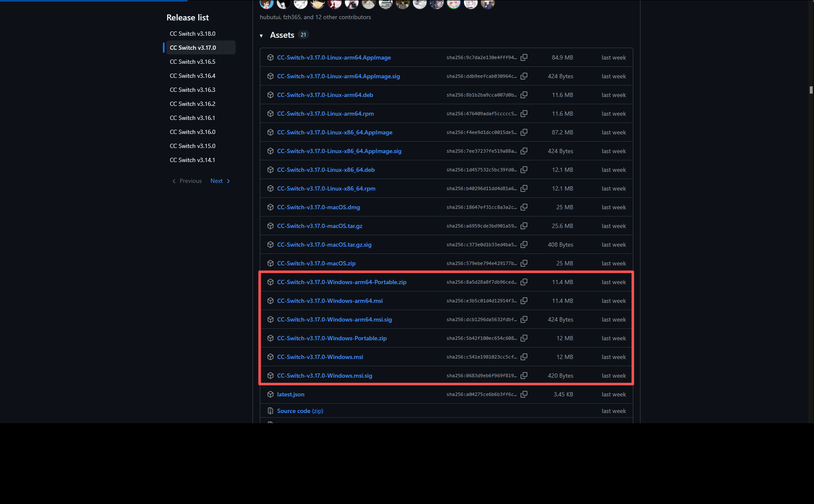This screenshot has height=504, width=814.
Task: Download CC-Switch-v3.17.0-Windows.msi
Action: click(320, 357)
